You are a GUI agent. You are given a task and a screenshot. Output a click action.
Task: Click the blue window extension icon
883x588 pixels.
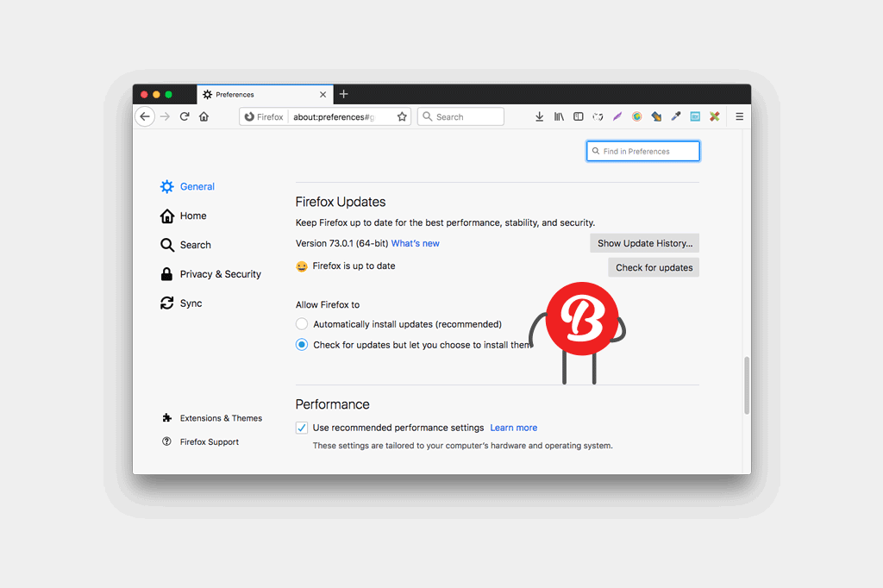click(696, 116)
